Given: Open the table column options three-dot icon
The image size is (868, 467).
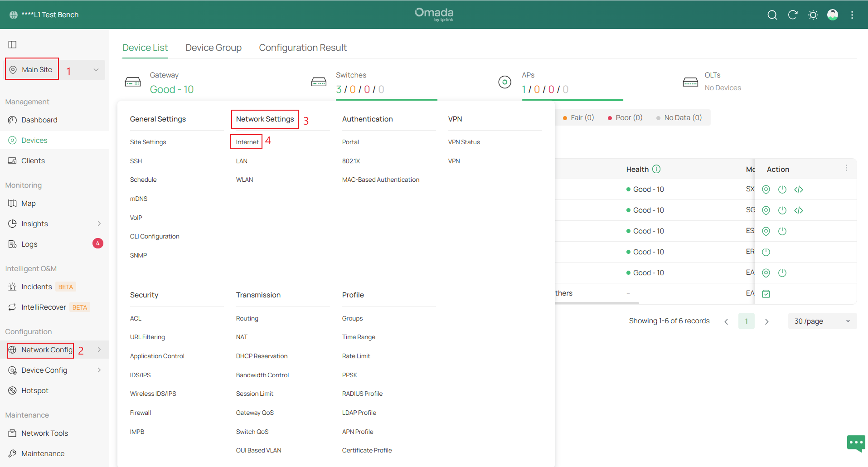Looking at the screenshot, I should pyautogui.click(x=846, y=168).
